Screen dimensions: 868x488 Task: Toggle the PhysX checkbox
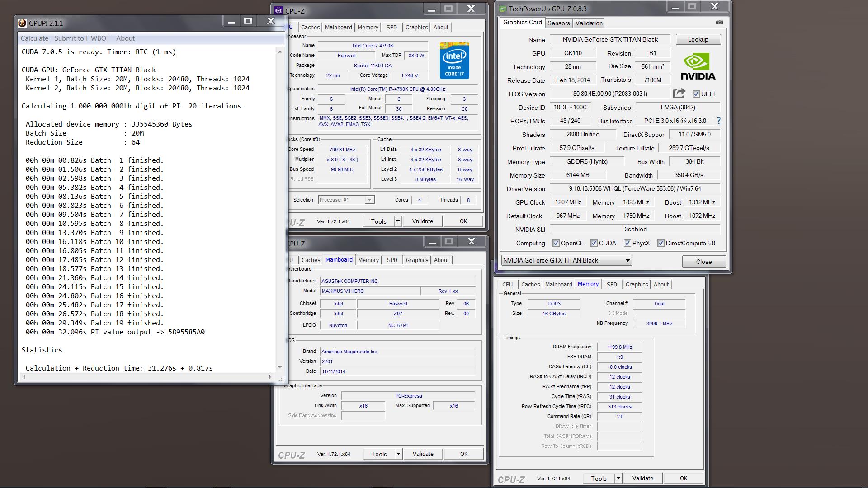627,243
